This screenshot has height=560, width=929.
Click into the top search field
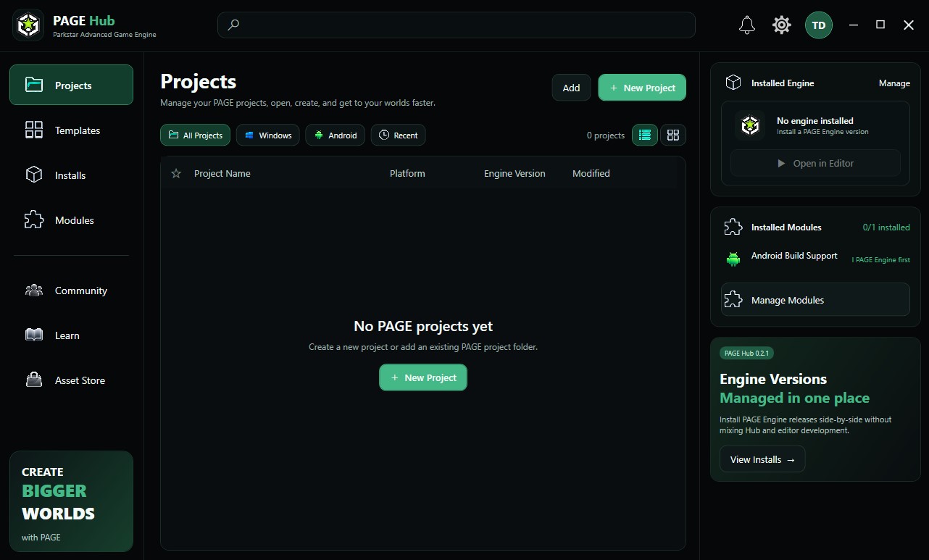[457, 25]
